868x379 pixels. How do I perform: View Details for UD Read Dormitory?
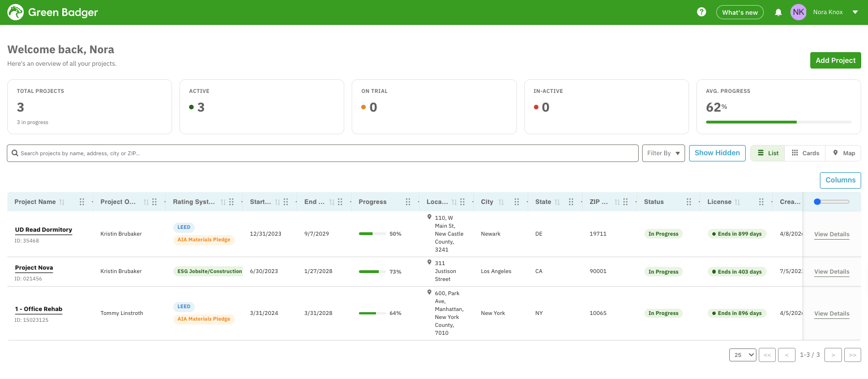click(x=832, y=235)
